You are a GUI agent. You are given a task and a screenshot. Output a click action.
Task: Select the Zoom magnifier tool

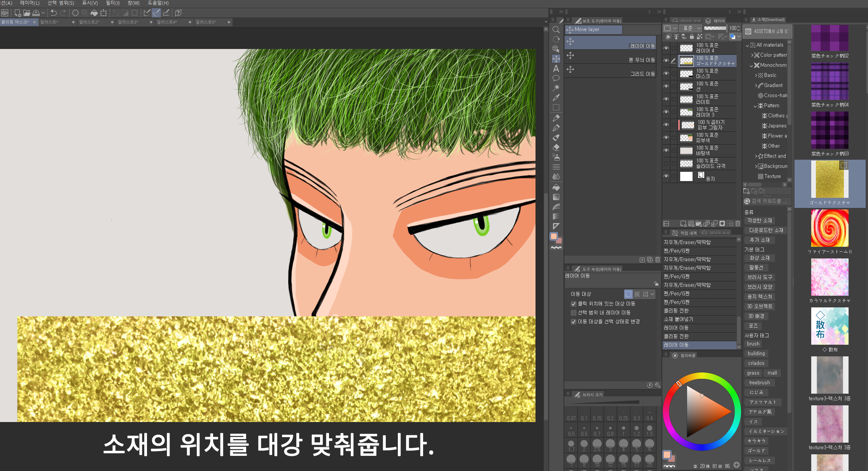pos(556,30)
